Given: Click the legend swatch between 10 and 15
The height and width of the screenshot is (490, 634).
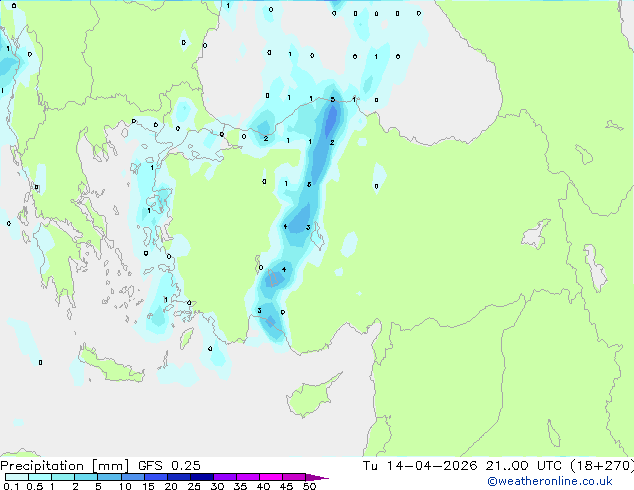Looking at the screenshot, I should (x=132, y=477).
